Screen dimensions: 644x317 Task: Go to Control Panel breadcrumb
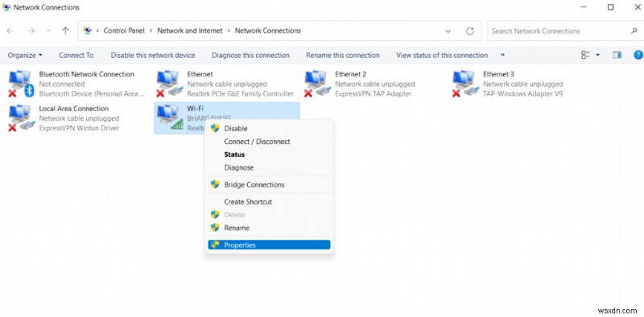124,31
